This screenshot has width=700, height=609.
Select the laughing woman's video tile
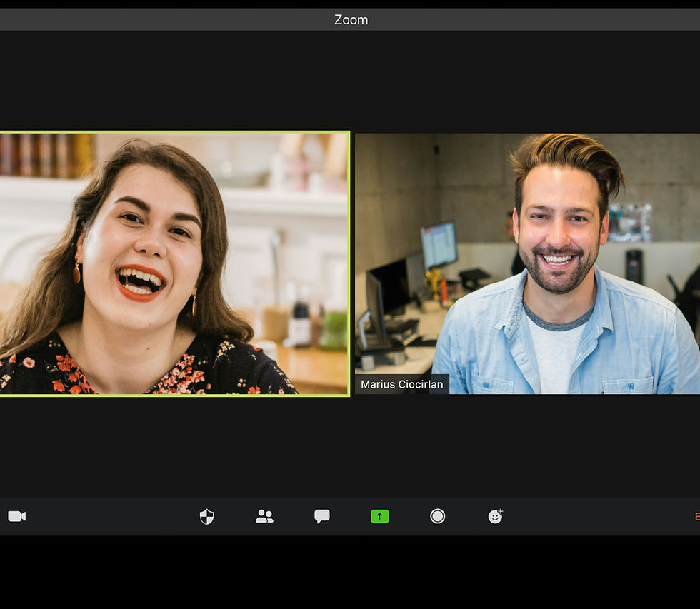174,263
